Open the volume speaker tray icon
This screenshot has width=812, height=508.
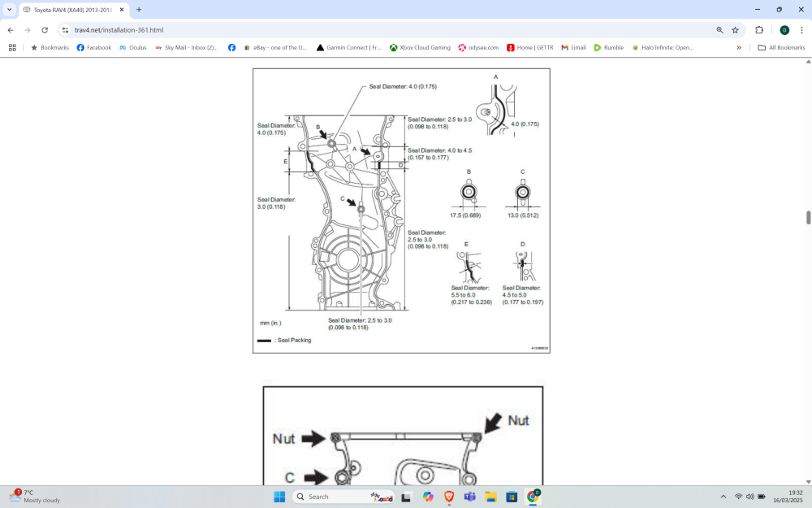749,497
